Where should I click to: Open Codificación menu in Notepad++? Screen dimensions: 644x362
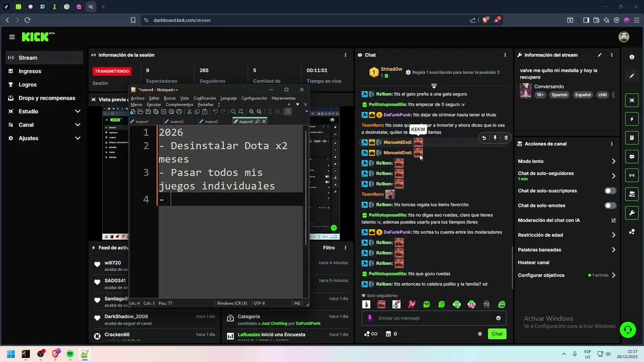tap(205, 99)
